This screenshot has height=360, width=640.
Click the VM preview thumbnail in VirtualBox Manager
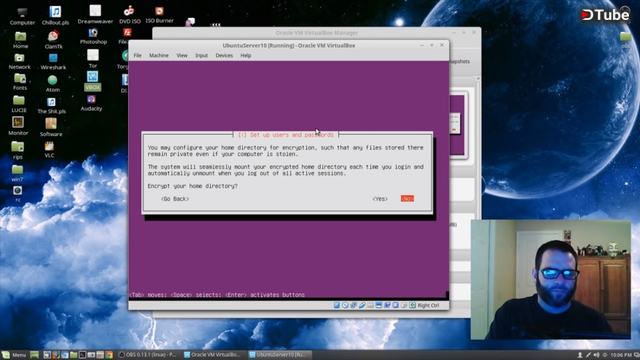(457, 124)
